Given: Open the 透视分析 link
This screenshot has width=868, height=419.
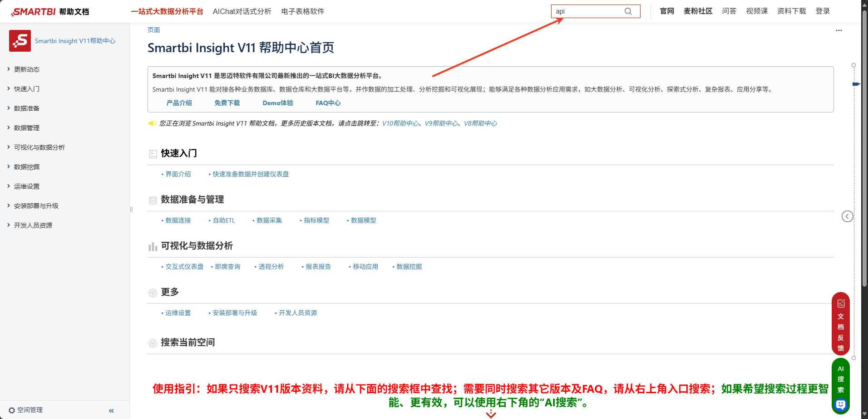Looking at the screenshot, I should pyautogui.click(x=271, y=267).
